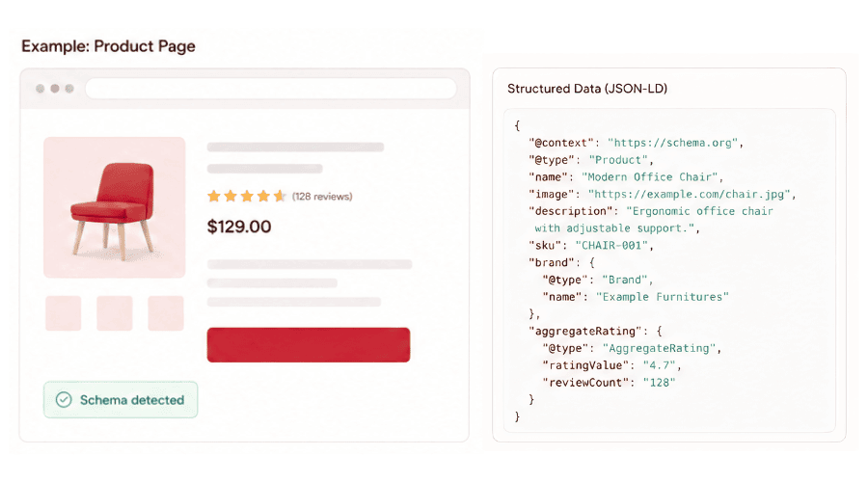Click the main red chair product image

point(115,207)
